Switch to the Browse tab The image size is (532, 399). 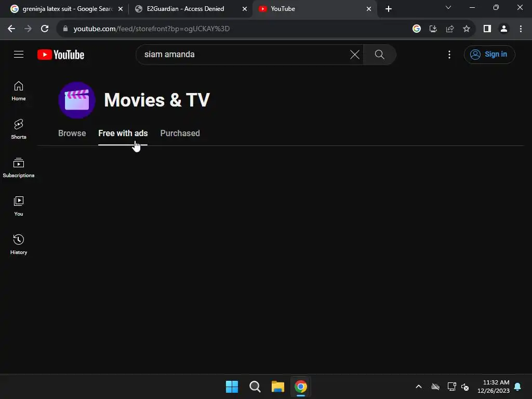coord(72,134)
